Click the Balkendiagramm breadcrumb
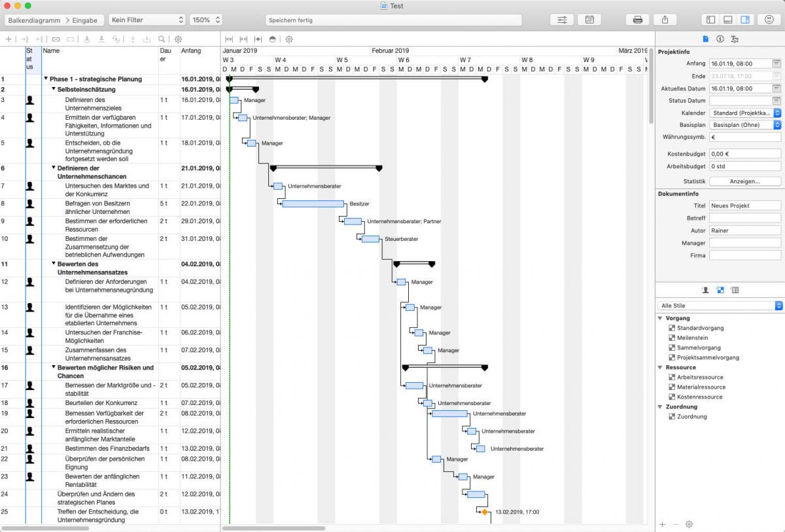Image resolution: width=785 pixels, height=532 pixels. (x=34, y=20)
